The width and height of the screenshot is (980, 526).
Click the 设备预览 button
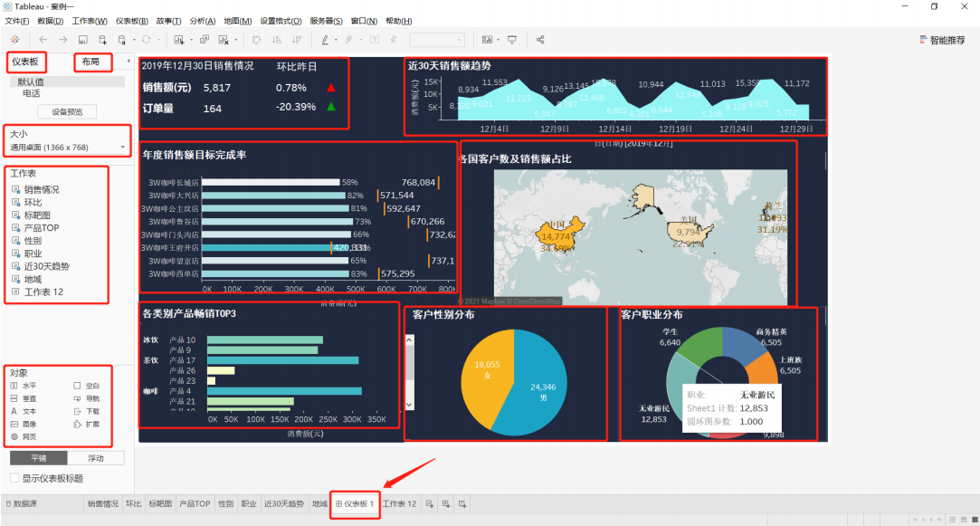(67, 112)
